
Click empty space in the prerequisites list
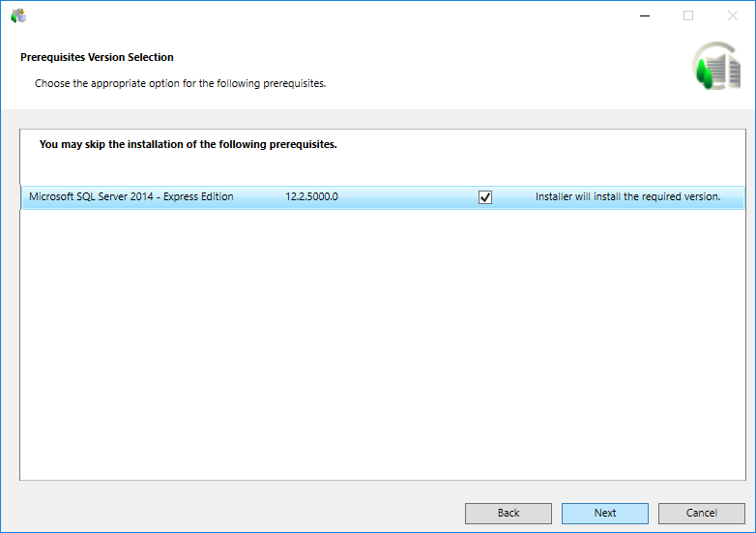pyautogui.click(x=382, y=348)
